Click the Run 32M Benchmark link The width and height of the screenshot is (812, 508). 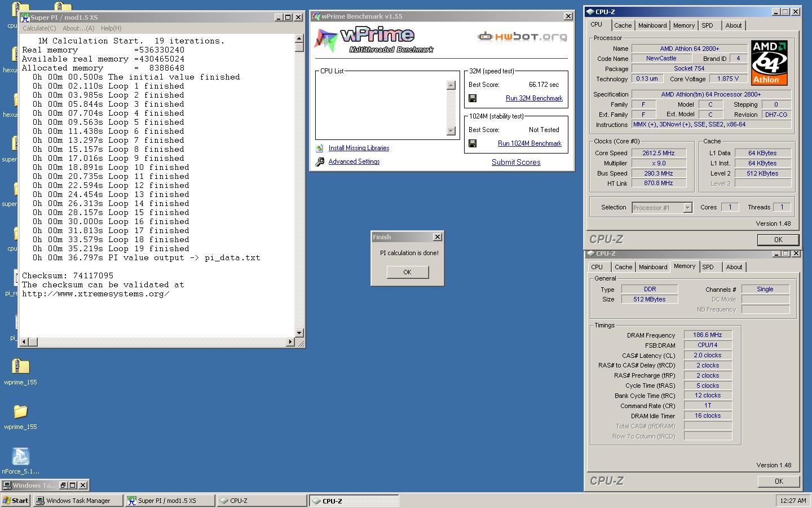tap(534, 98)
